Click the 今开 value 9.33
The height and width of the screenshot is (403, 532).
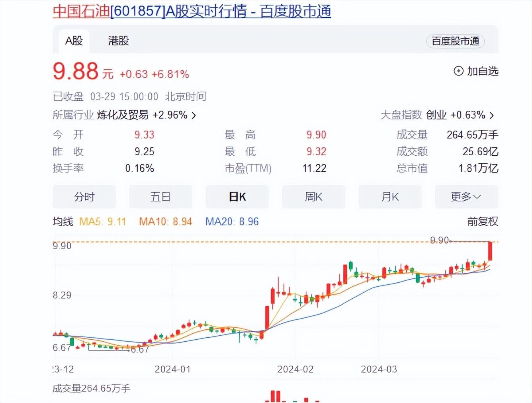point(144,135)
